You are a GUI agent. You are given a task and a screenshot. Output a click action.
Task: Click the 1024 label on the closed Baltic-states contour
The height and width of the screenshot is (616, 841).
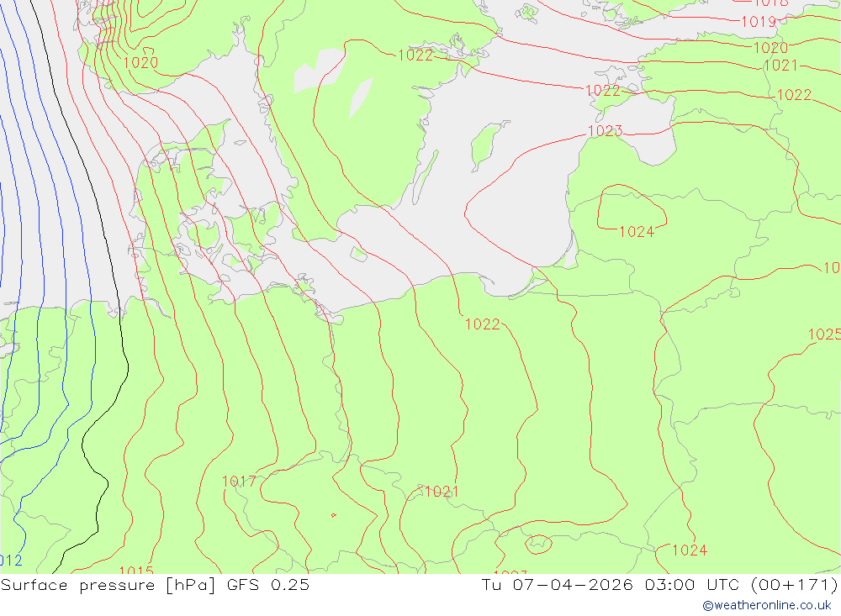(637, 232)
